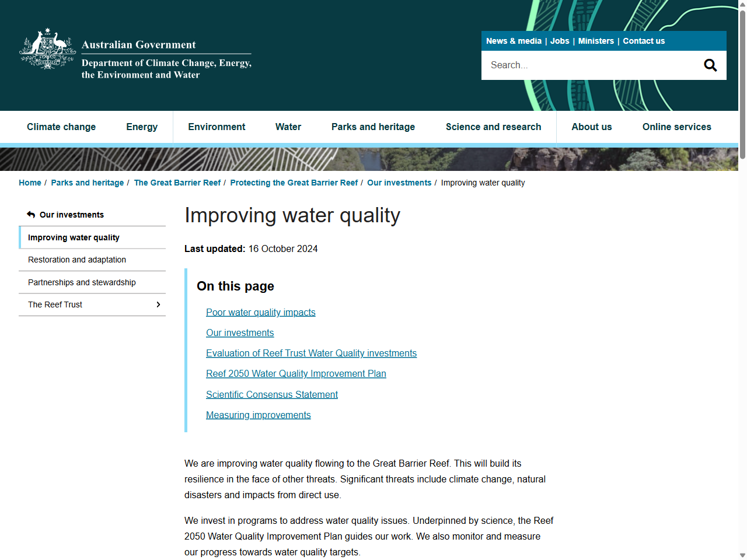Expand The Reef Trust sidebar section
Image resolution: width=747 pixels, height=560 pixels.
[158, 304]
